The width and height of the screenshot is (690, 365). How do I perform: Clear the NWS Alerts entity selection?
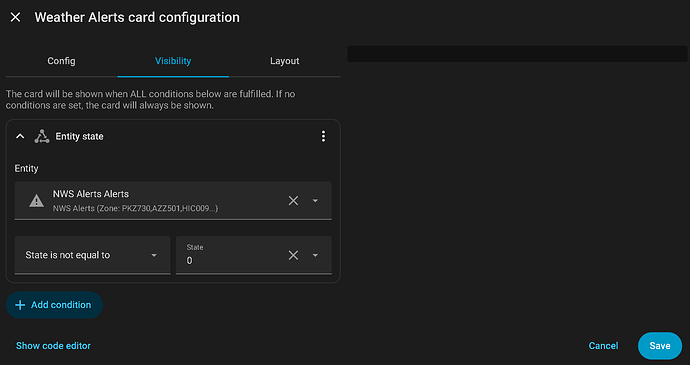click(293, 201)
